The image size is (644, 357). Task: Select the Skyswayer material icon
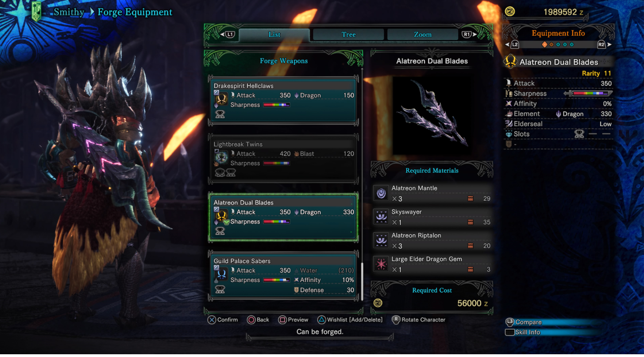click(381, 216)
